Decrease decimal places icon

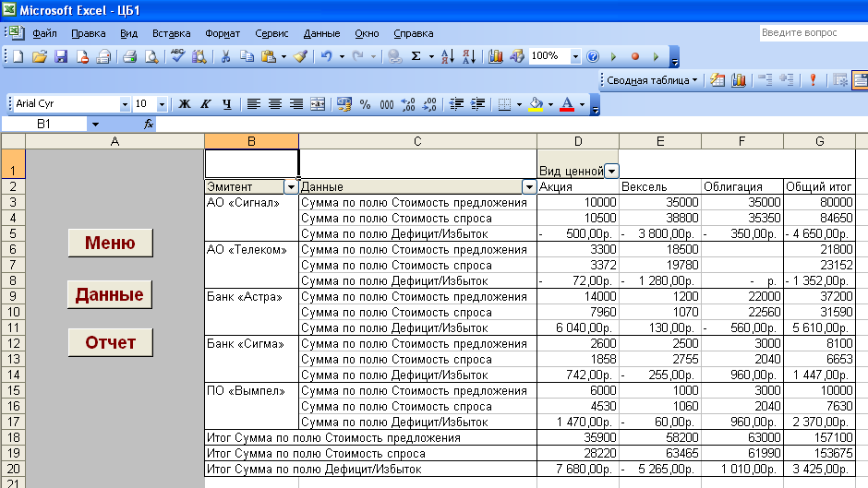[429, 104]
